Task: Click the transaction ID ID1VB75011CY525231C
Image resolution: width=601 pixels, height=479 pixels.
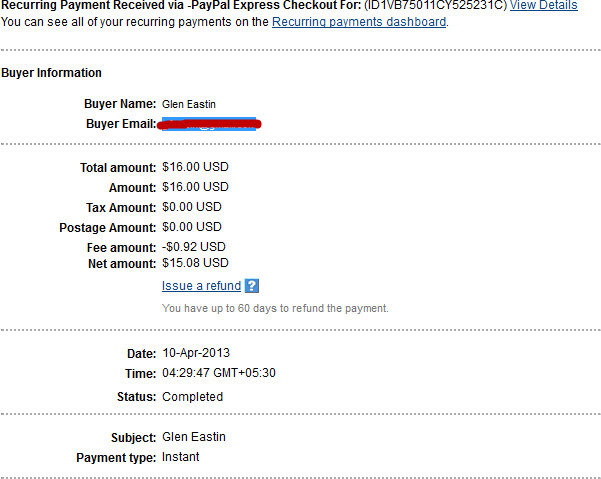Action: click(x=436, y=5)
